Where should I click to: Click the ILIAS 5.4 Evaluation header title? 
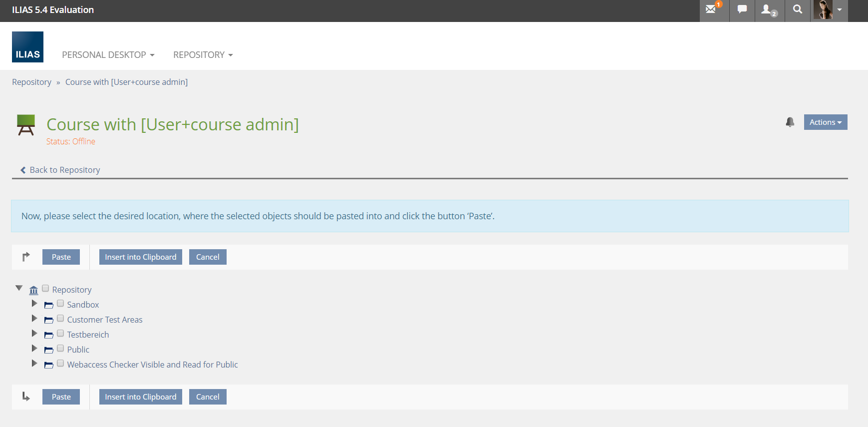point(53,10)
